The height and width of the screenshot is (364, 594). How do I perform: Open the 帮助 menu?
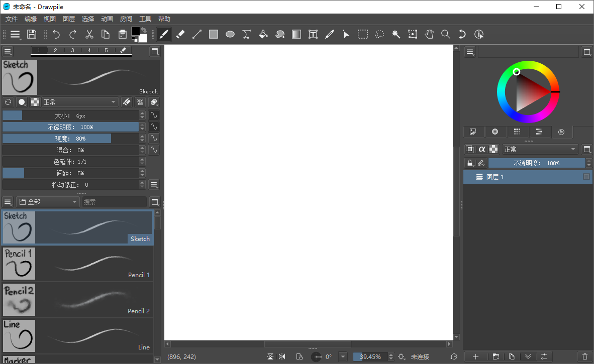(164, 19)
